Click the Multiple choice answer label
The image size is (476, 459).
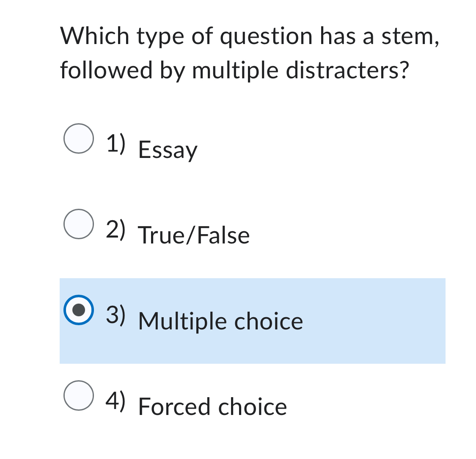220,321
